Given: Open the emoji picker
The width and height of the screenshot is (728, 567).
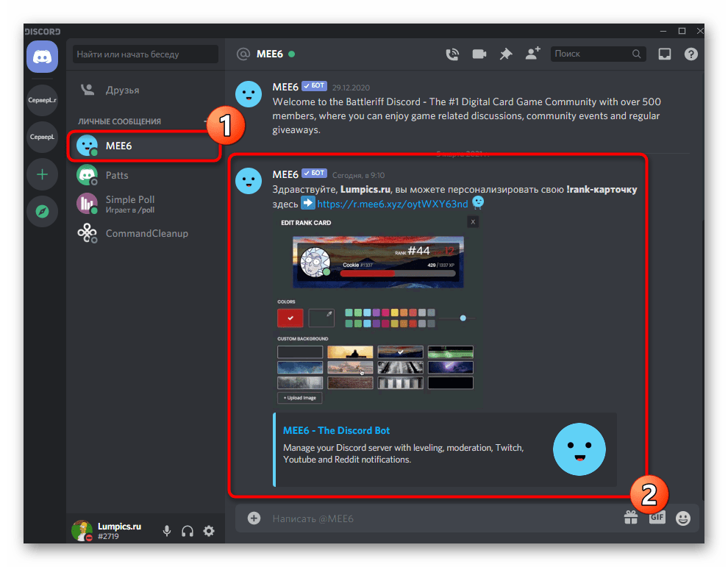Looking at the screenshot, I should click(683, 518).
